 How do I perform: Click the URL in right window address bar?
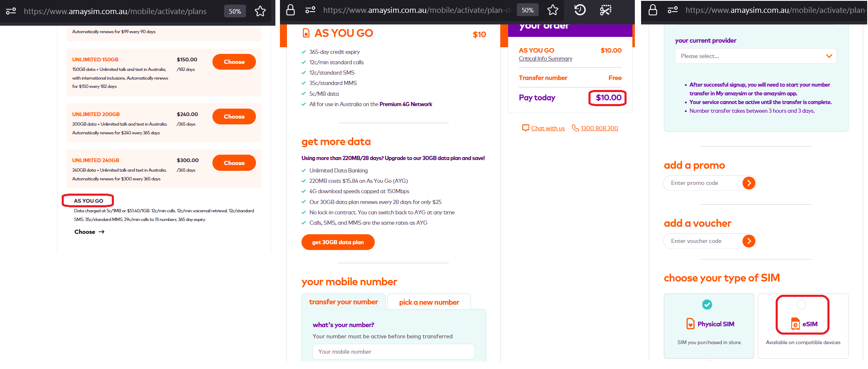pyautogui.click(x=776, y=10)
